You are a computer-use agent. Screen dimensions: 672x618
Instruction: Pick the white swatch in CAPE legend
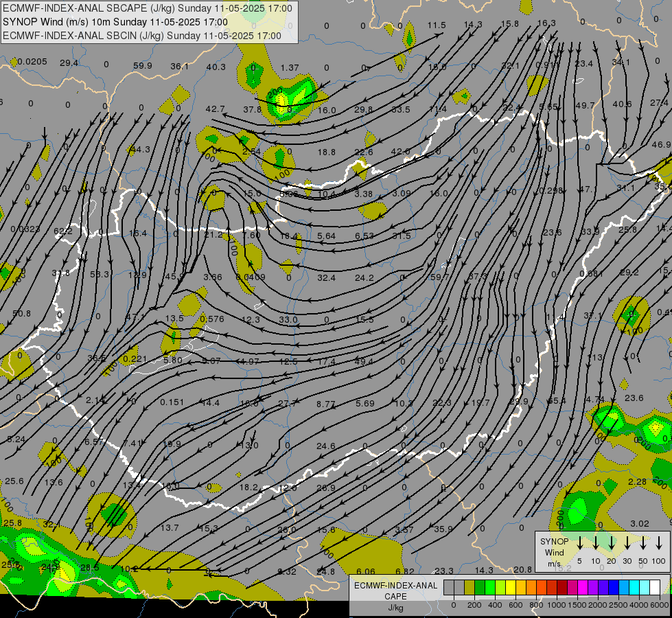(654, 587)
